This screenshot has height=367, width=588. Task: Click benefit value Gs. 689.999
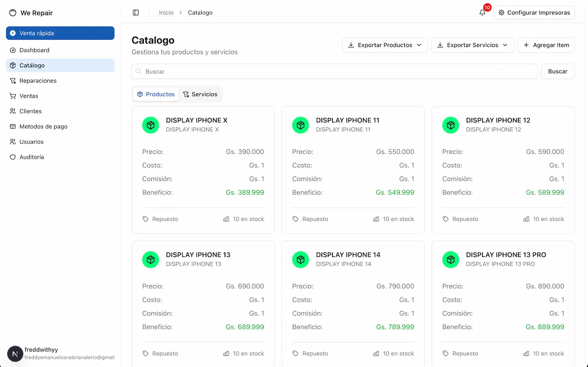tap(245, 327)
